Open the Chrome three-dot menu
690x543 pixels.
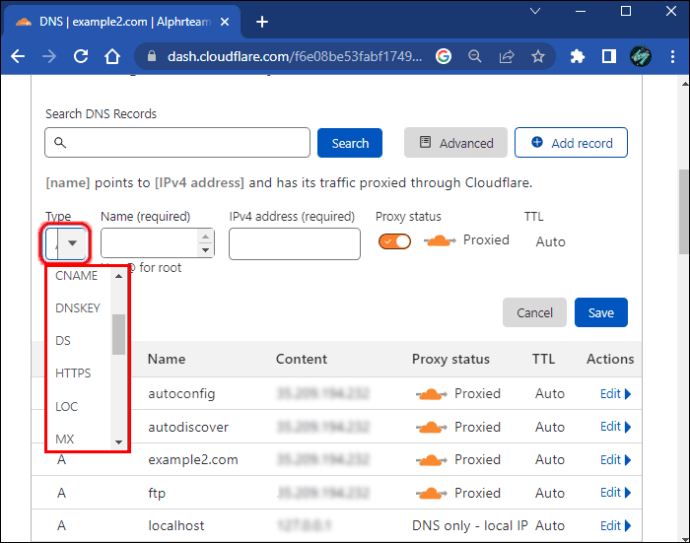(x=672, y=56)
